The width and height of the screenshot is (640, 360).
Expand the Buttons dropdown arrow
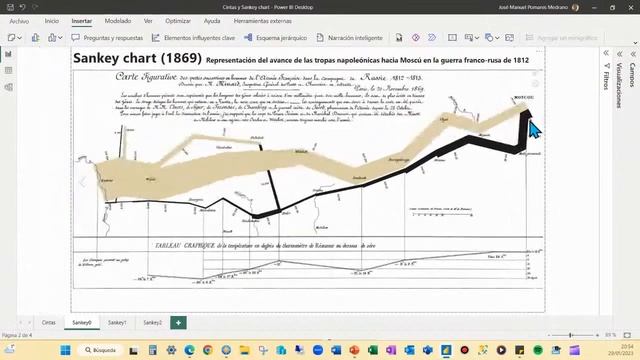477,38
